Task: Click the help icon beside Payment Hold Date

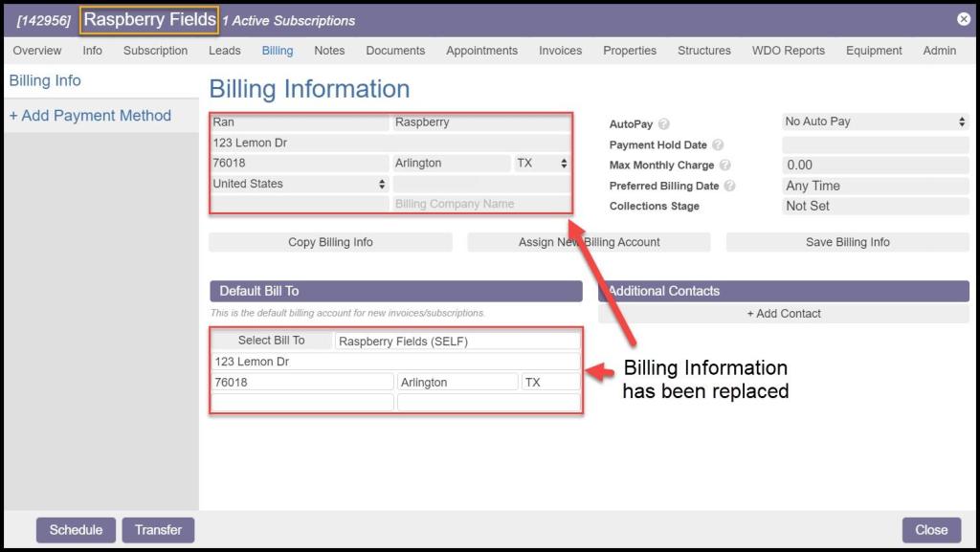Action: 718,145
